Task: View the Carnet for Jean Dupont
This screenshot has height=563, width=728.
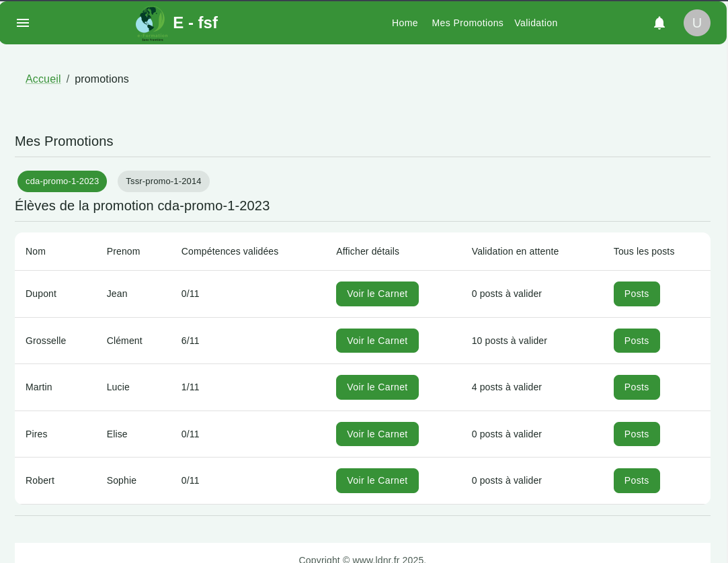Action: 377,294
